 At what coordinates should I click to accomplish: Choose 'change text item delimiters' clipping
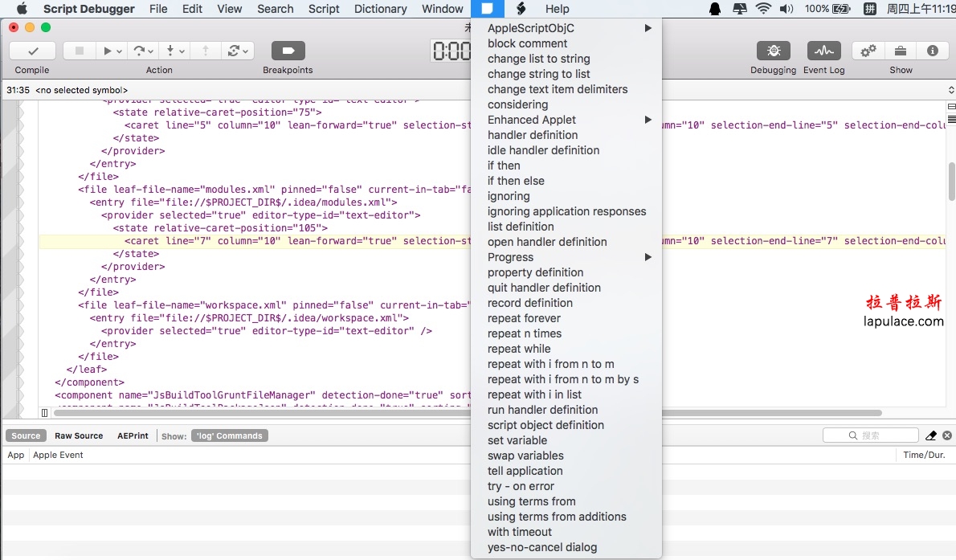click(x=566, y=89)
